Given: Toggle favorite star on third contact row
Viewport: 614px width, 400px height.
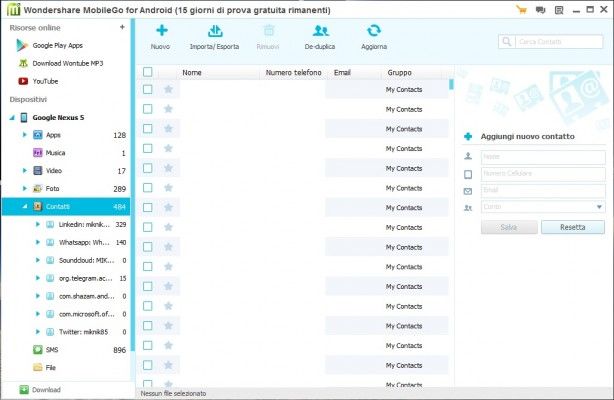Looking at the screenshot, I should coord(168,129).
